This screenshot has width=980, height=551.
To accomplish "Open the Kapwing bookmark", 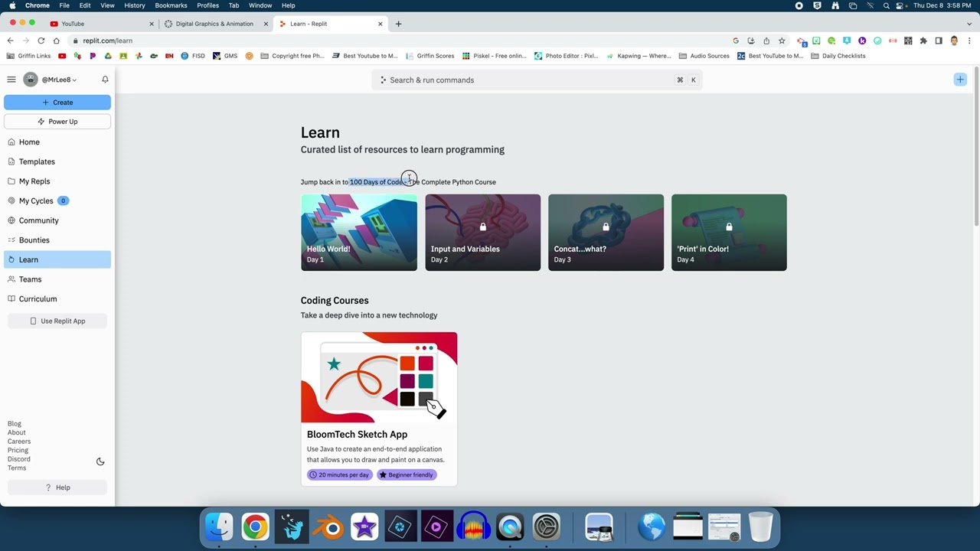I will [639, 56].
